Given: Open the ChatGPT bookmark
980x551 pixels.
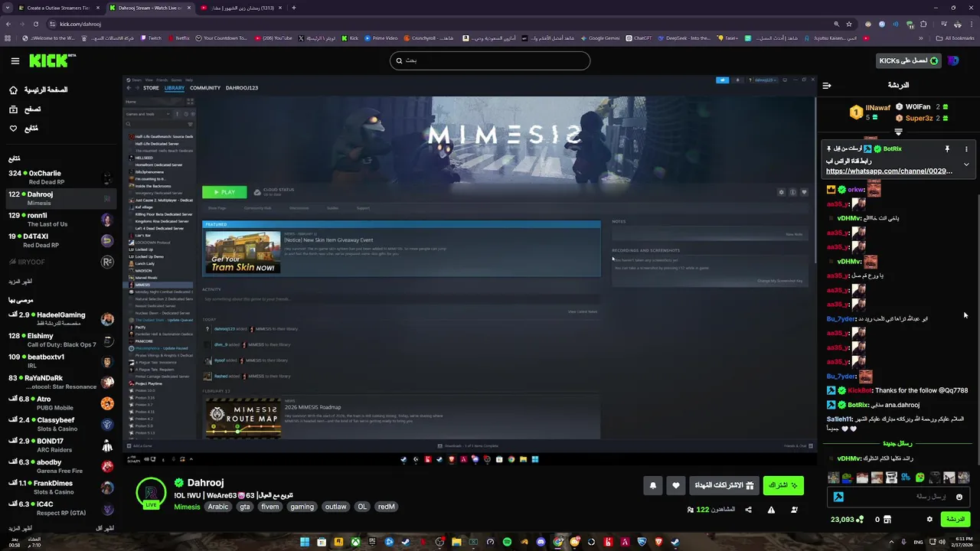Looking at the screenshot, I should tap(639, 37).
